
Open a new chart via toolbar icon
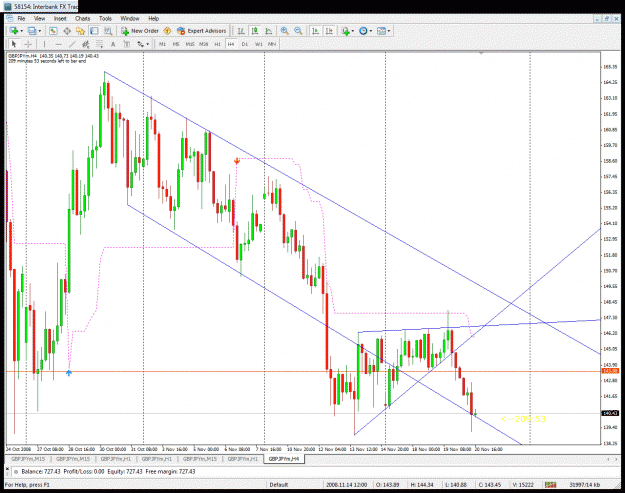coord(14,31)
